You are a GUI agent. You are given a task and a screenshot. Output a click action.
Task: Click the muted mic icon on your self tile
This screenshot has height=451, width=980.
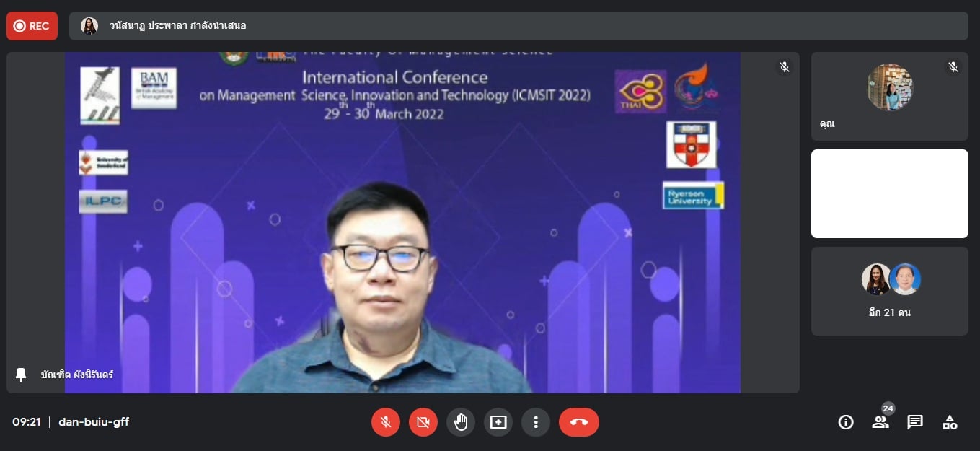953,67
